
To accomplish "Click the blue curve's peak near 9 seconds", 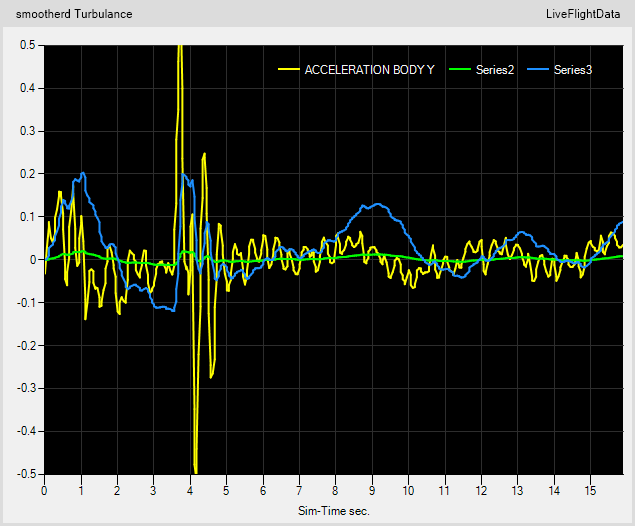I will 378,204.
